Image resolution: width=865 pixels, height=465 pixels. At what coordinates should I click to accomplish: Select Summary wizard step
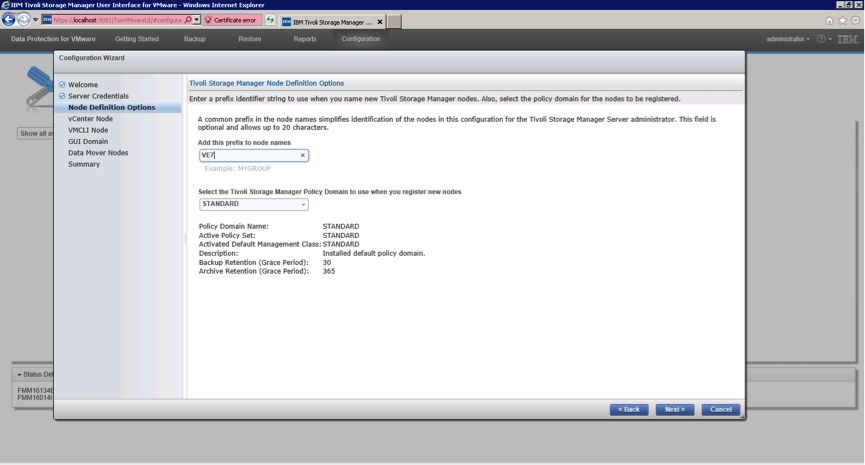[x=84, y=164]
